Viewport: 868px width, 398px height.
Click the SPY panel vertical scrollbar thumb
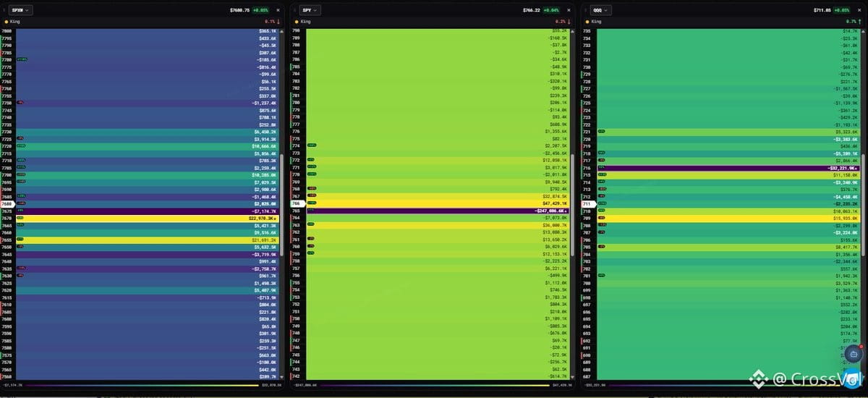click(574, 204)
